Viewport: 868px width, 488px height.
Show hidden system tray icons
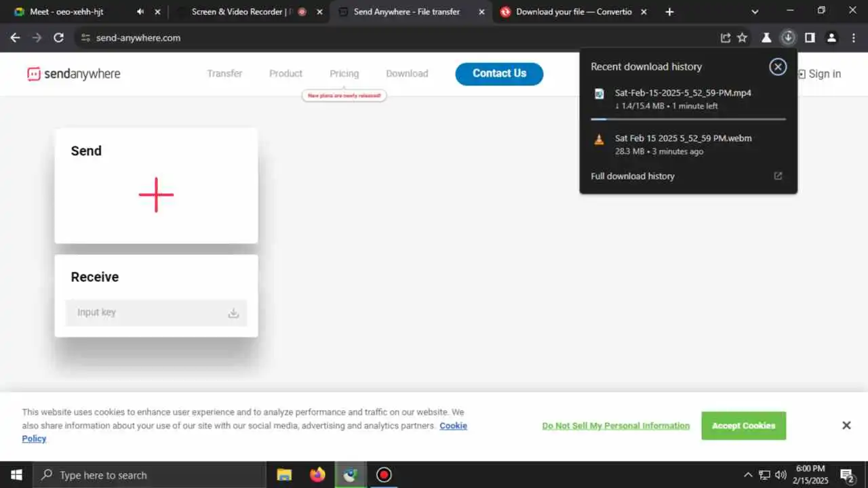[x=748, y=475]
